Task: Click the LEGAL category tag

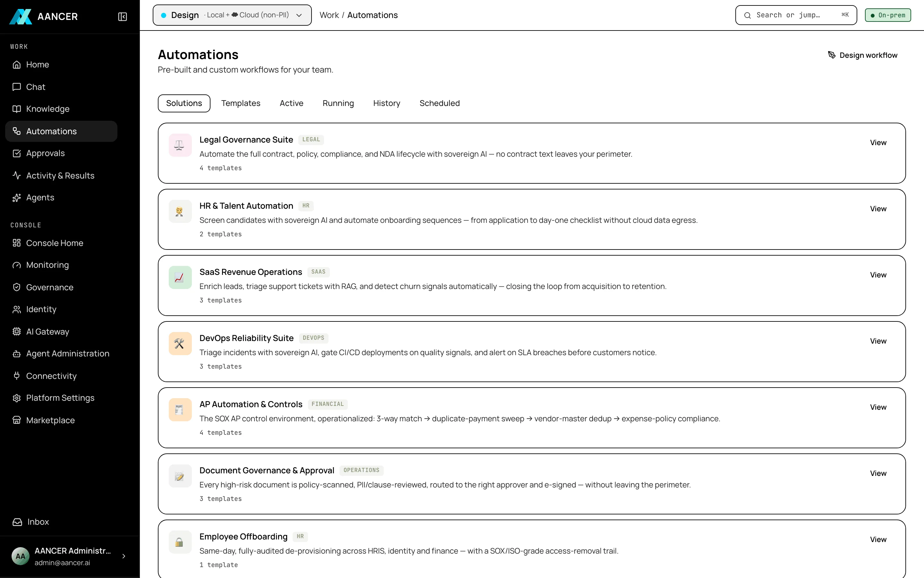Action: click(x=311, y=140)
